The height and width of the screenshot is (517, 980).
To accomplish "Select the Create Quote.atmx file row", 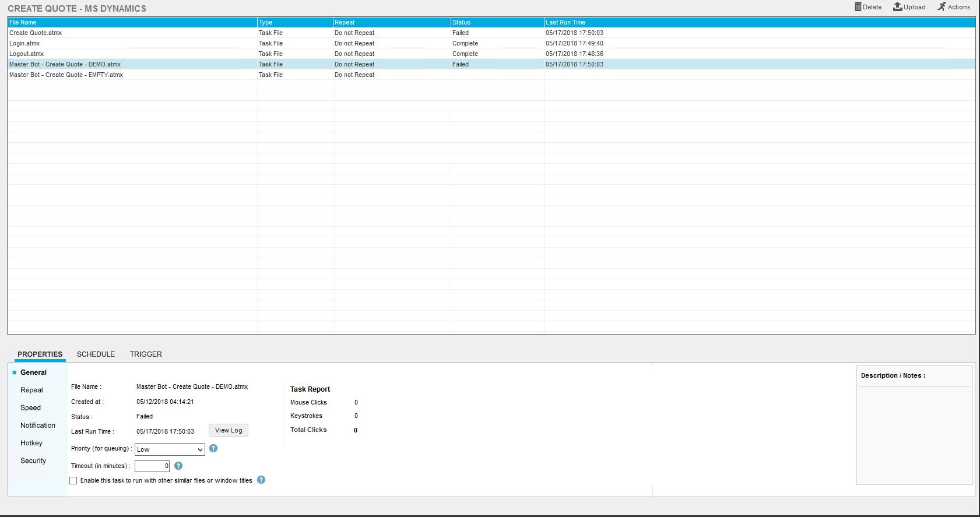I will tap(491, 33).
